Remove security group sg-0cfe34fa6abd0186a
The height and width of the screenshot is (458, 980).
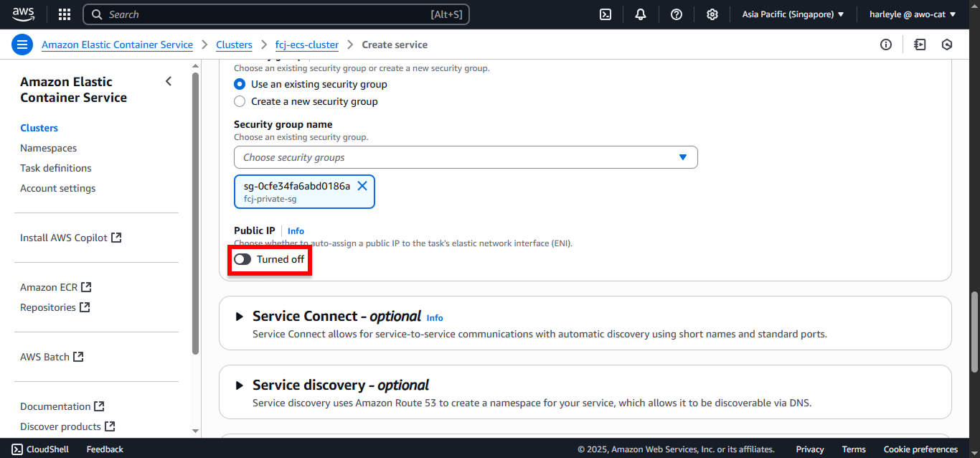coord(362,186)
